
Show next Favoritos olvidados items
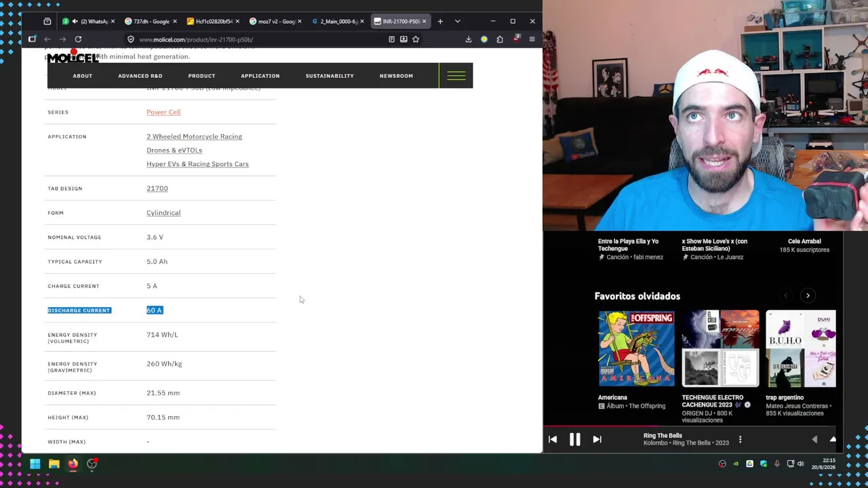(x=808, y=296)
